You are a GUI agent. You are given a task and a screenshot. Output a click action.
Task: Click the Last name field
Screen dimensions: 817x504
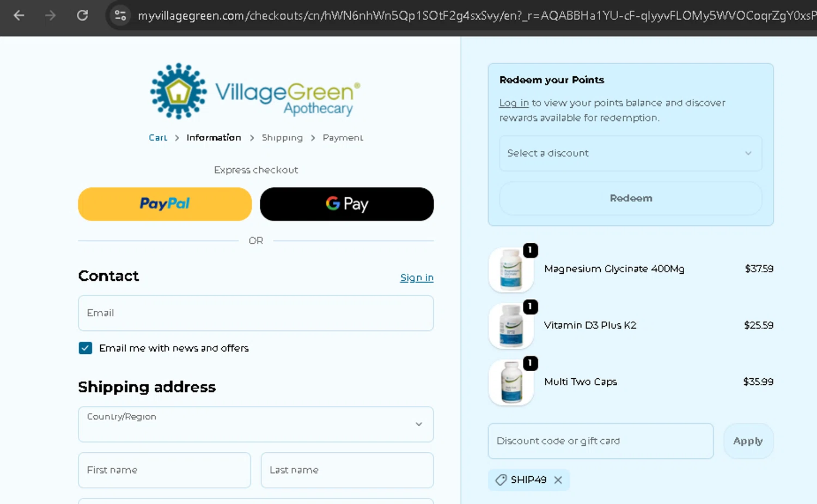click(x=347, y=470)
